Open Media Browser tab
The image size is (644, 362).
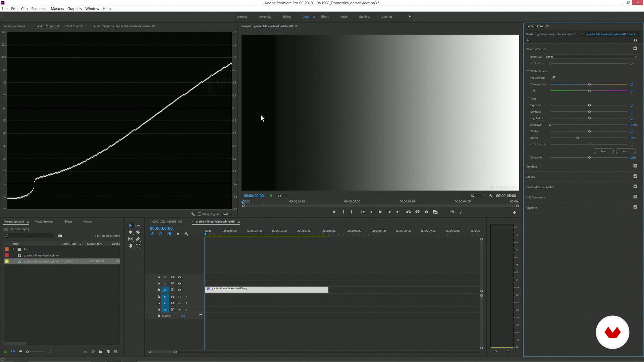point(44,222)
